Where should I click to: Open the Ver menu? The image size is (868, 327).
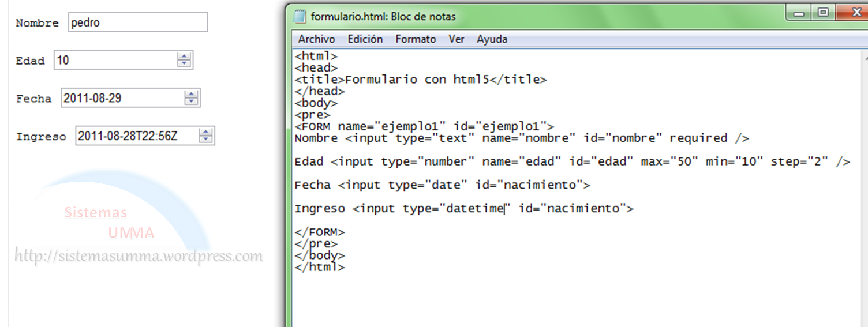click(457, 39)
